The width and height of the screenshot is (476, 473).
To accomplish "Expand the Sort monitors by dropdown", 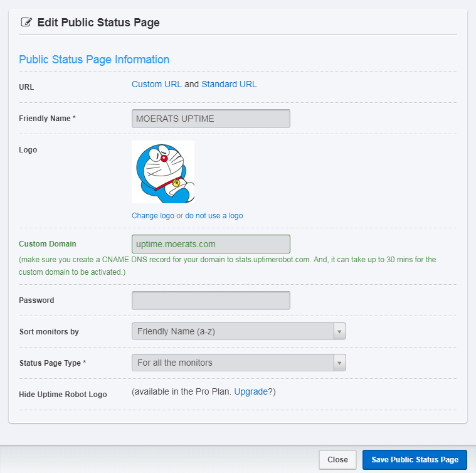I will coord(238,331).
